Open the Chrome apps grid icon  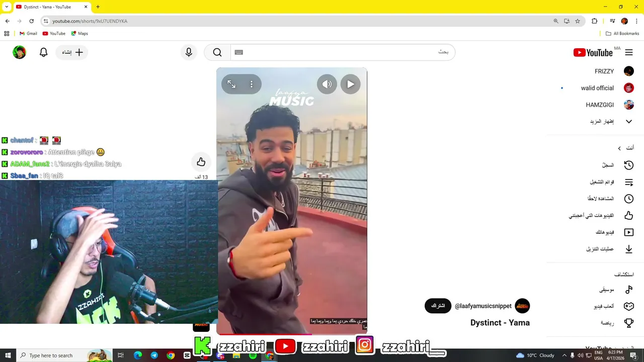(x=7, y=34)
